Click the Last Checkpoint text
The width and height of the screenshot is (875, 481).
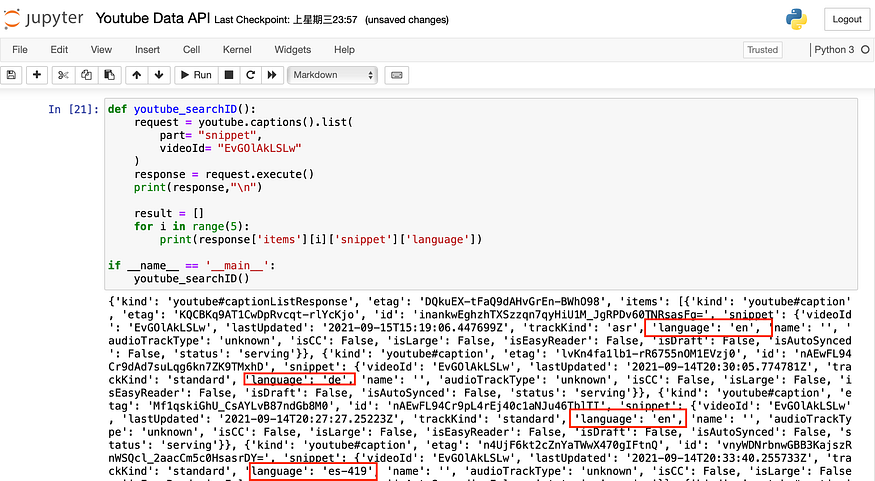pyautogui.click(x=286, y=20)
